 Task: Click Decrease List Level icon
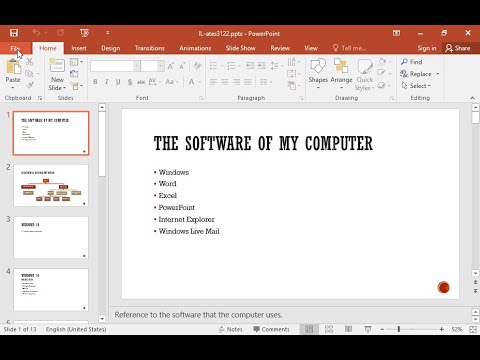pyautogui.click(x=250, y=66)
